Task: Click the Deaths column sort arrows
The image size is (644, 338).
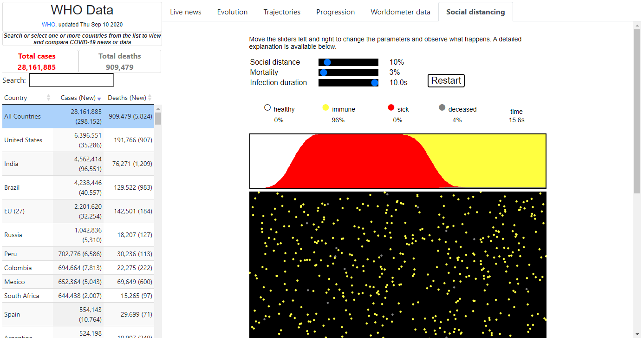Action: (x=150, y=98)
